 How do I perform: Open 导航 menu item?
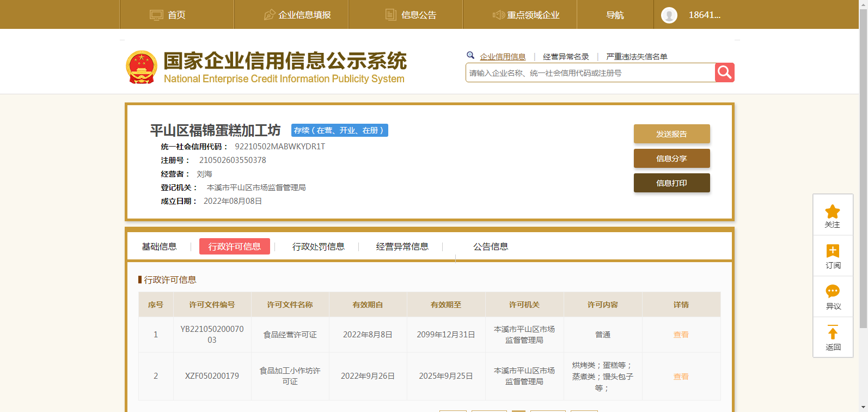615,15
